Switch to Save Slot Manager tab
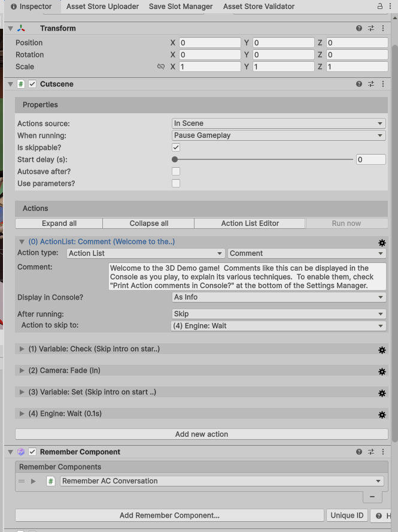Viewport: 398px width, 532px height. tap(181, 7)
